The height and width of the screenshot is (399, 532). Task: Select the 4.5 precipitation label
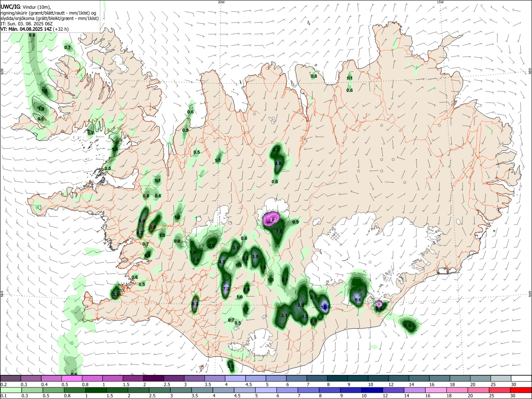222,262
